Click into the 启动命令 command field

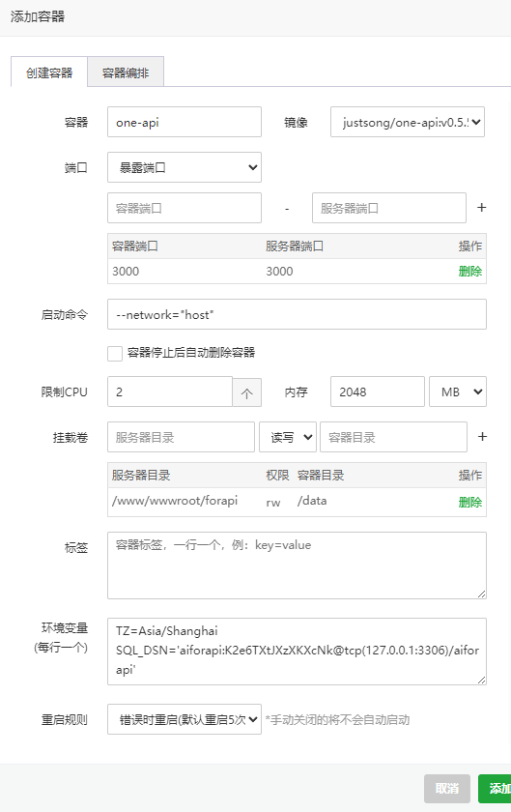(297, 314)
